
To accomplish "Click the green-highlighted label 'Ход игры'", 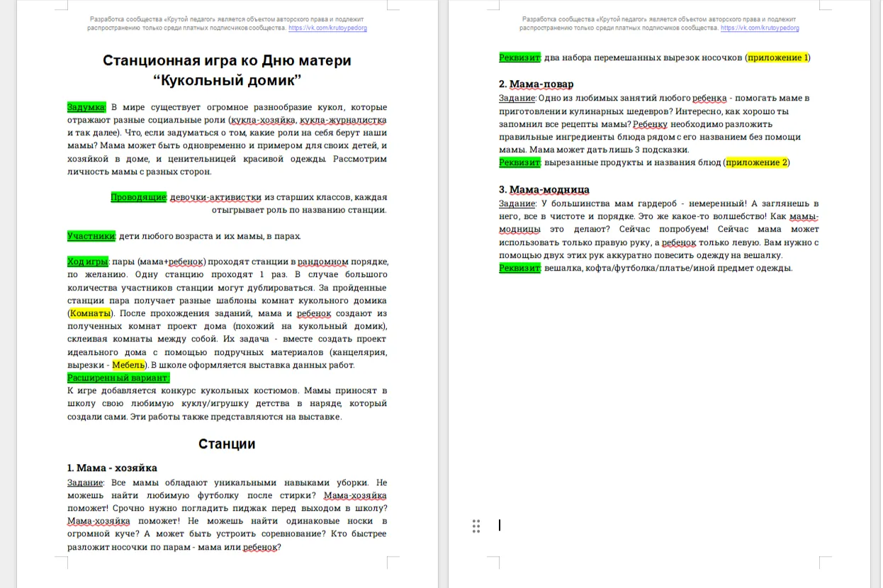I will (x=88, y=261).
